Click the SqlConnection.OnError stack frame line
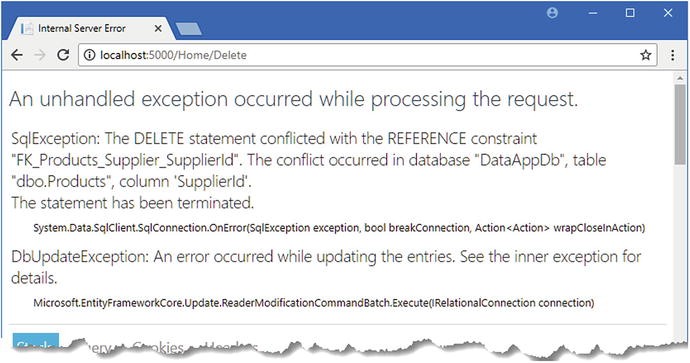 click(x=339, y=228)
